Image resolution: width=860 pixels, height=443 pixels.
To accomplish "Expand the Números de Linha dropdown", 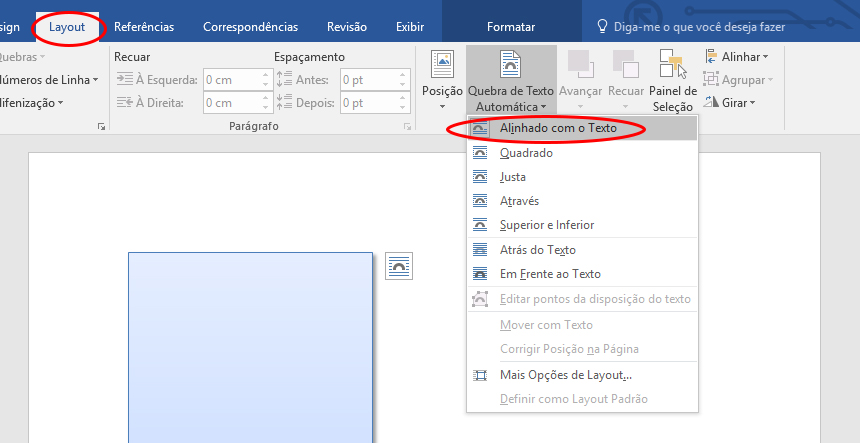I will [49, 80].
